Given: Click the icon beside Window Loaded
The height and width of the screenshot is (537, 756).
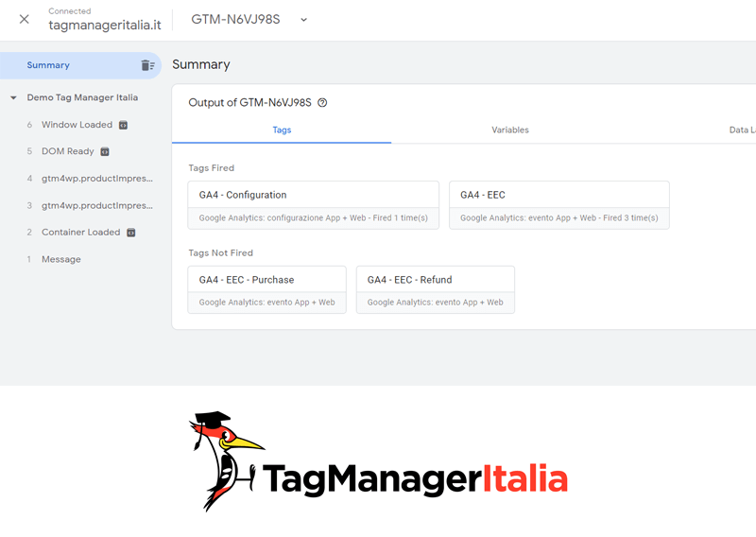Looking at the screenshot, I should (x=124, y=125).
